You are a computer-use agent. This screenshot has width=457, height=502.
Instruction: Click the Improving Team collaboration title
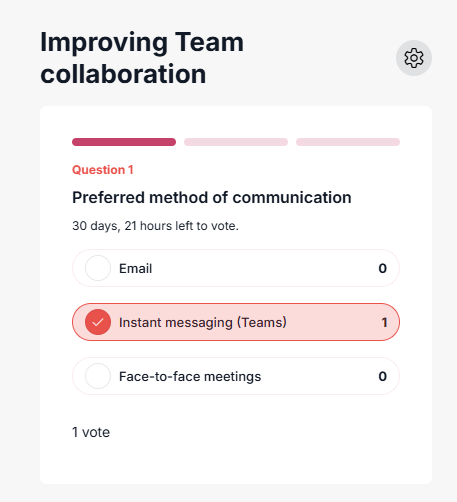click(142, 58)
